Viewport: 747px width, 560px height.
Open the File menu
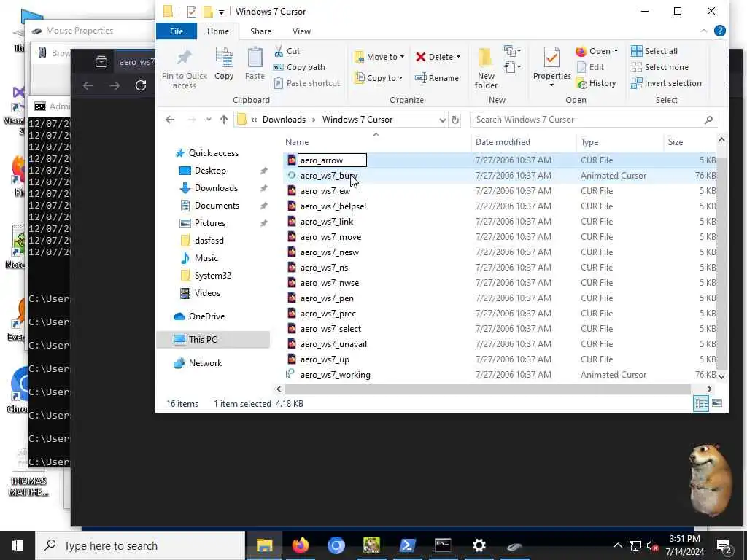(177, 31)
